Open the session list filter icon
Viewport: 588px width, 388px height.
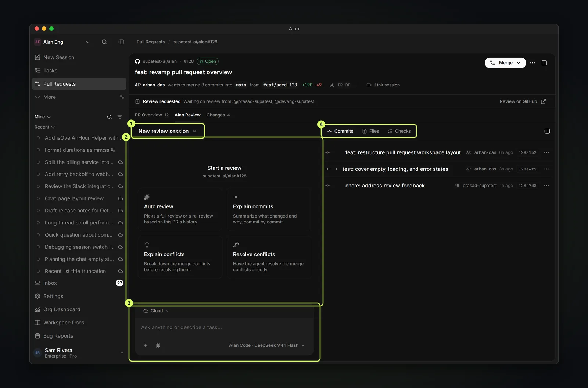pyautogui.click(x=120, y=117)
